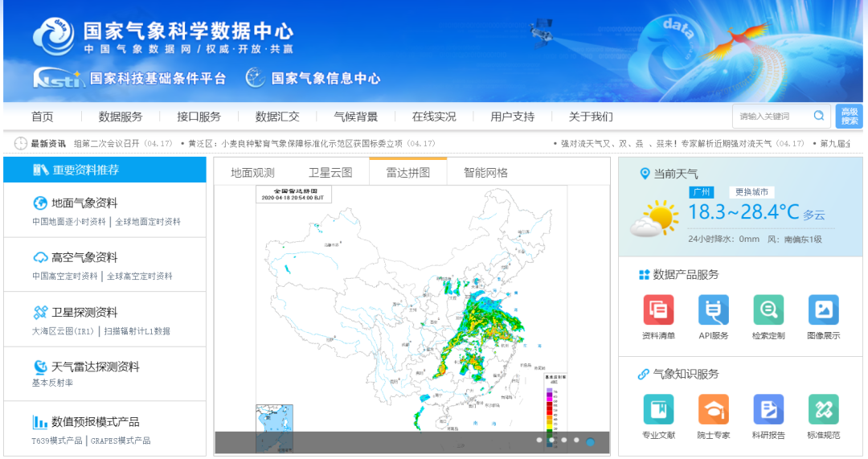Open 中国地面逐小时资料 link
Image resolution: width=868 pixels, height=459 pixels.
point(68,222)
